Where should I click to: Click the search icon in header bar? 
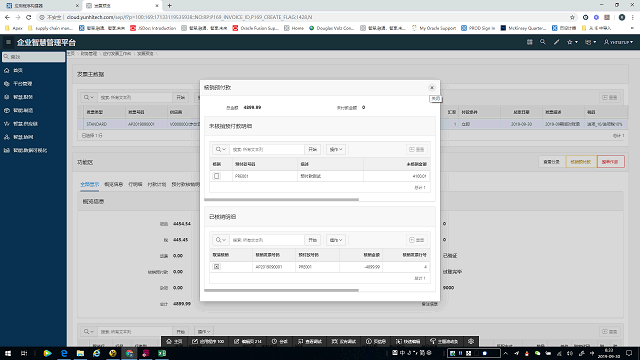[x=542, y=42]
